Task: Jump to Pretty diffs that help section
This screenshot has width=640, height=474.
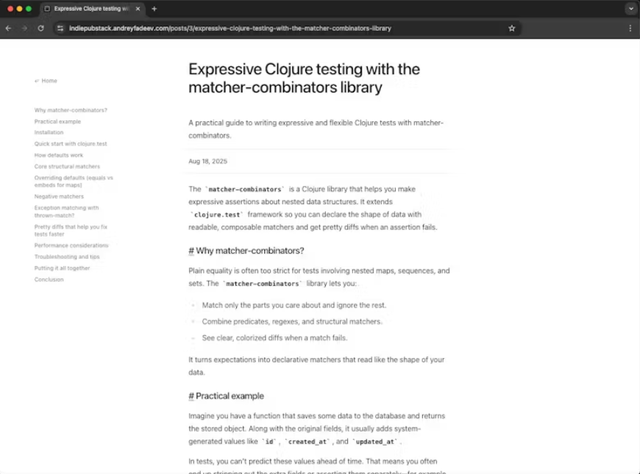Action: point(71,230)
